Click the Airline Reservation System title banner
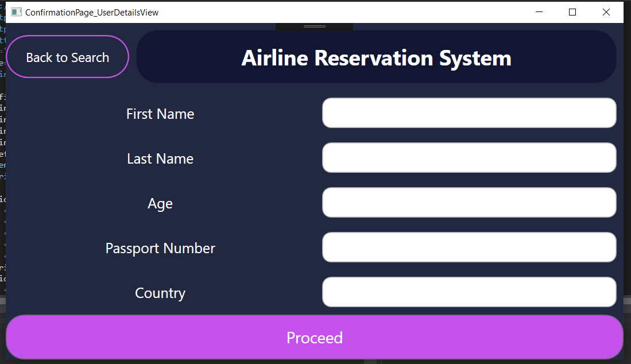The height and width of the screenshot is (364, 631). 376,57
